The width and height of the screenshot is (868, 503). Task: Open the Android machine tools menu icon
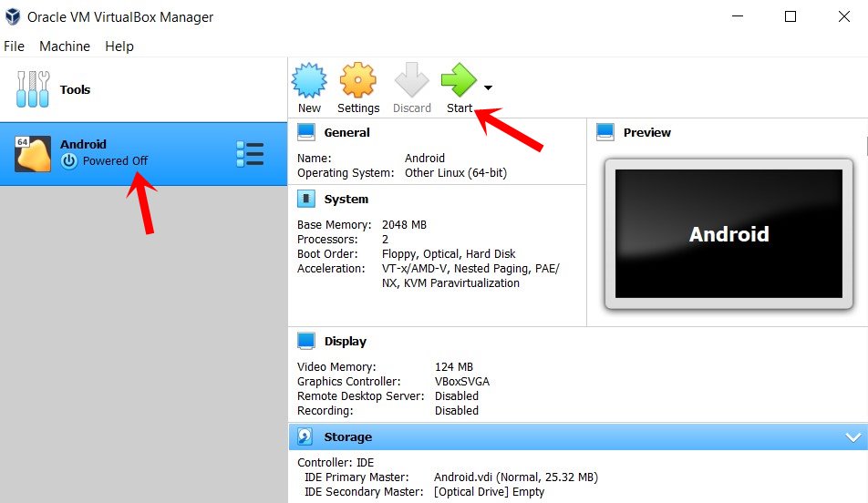pyautogui.click(x=250, y=154)
